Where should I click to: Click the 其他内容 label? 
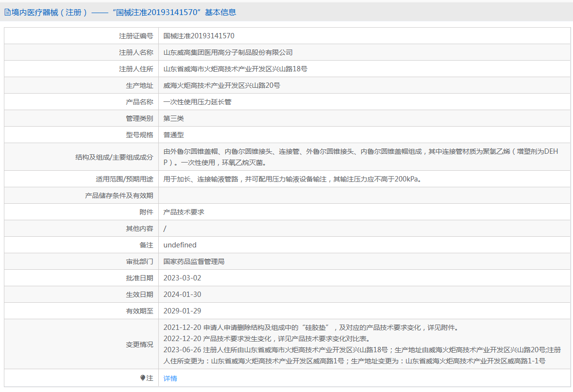click(139, 229)
